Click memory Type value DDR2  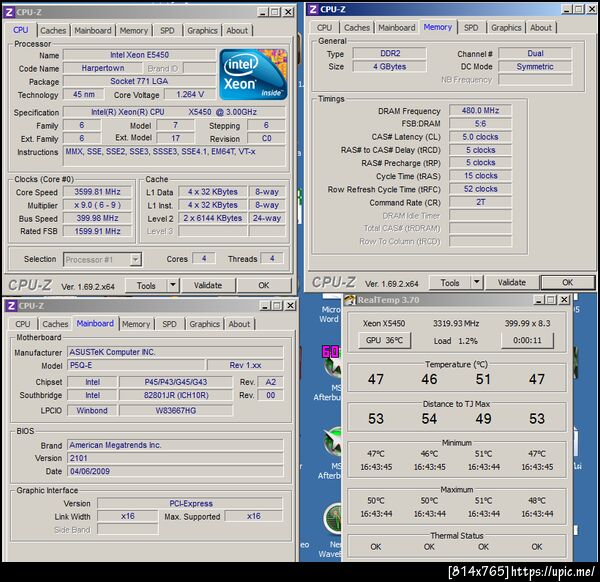(x=390, y=53)
